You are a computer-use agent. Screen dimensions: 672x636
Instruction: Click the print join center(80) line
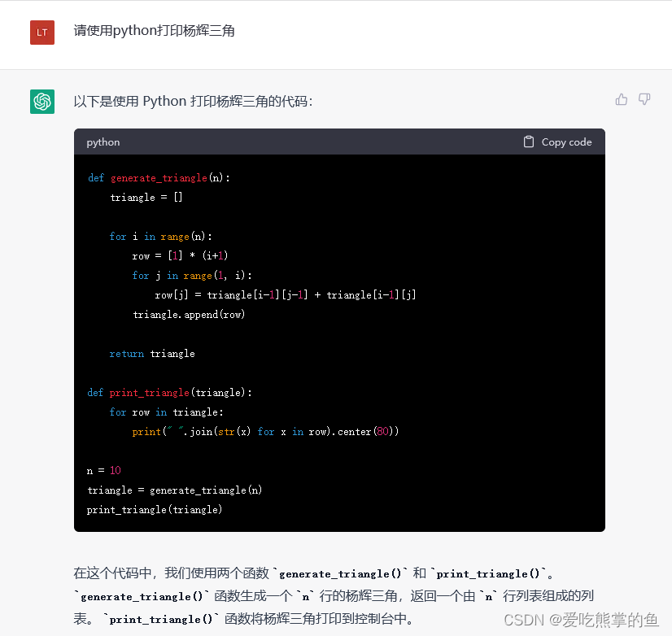coord(265,432)
